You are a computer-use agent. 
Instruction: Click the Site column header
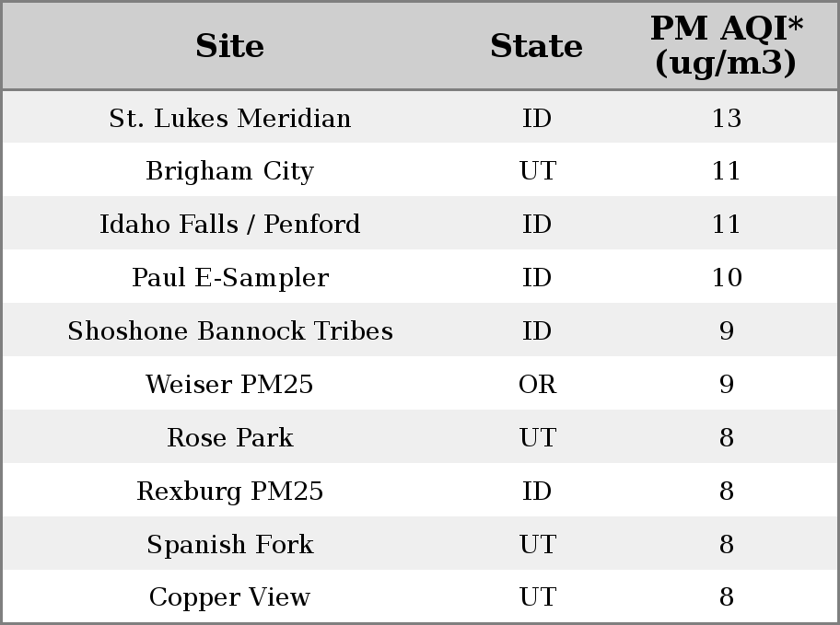[x=230, y=46]
